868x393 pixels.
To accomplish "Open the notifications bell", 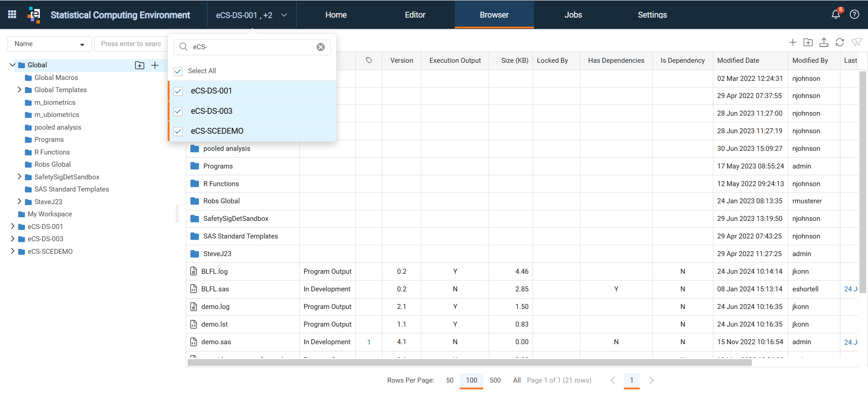I will [835, 14].
